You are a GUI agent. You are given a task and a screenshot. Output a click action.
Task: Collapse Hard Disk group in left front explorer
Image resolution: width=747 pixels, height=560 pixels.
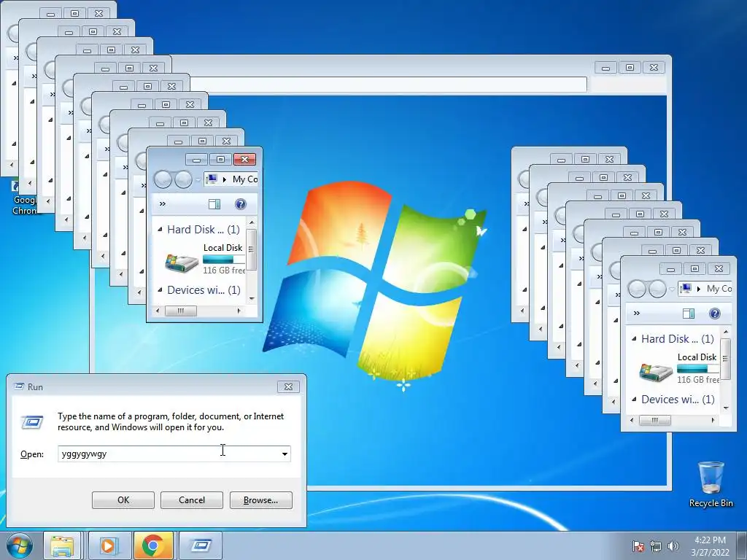[160, 230]
